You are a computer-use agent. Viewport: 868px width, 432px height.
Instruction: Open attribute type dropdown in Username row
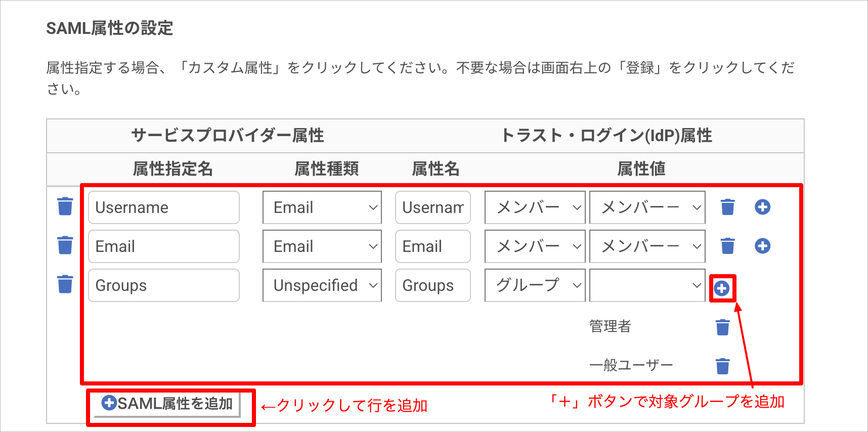click(322, 207)
